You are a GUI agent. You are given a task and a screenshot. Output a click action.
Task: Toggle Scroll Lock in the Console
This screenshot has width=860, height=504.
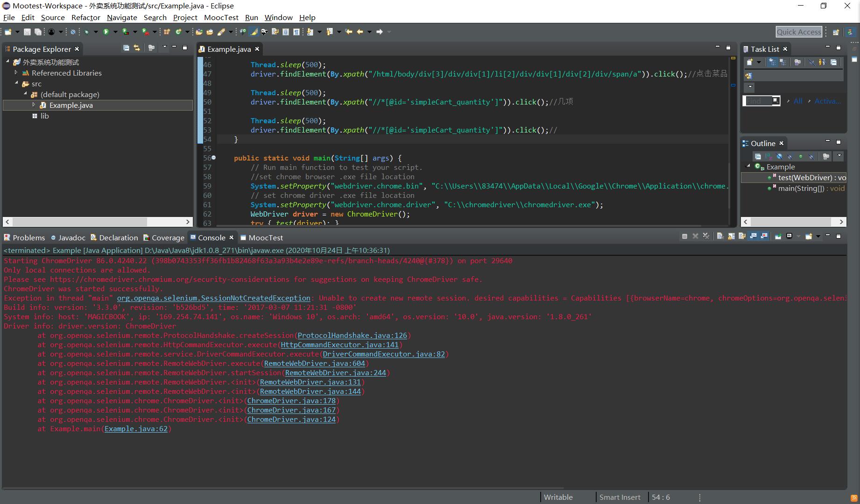click(731, 237)
